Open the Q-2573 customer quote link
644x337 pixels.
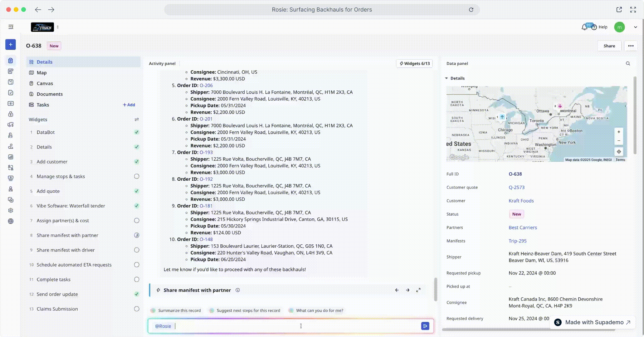coord(516,187)
